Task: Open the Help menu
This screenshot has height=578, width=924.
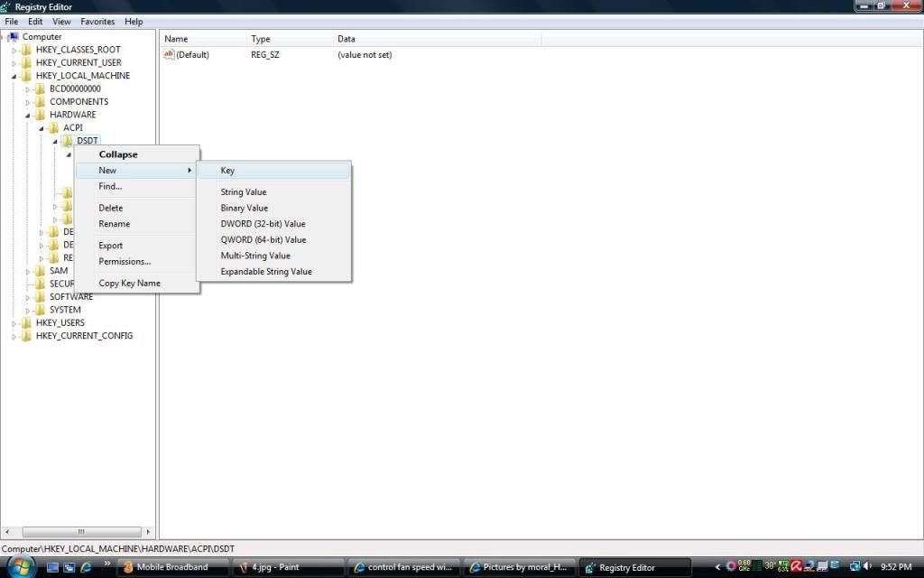Action: [134, 22]
